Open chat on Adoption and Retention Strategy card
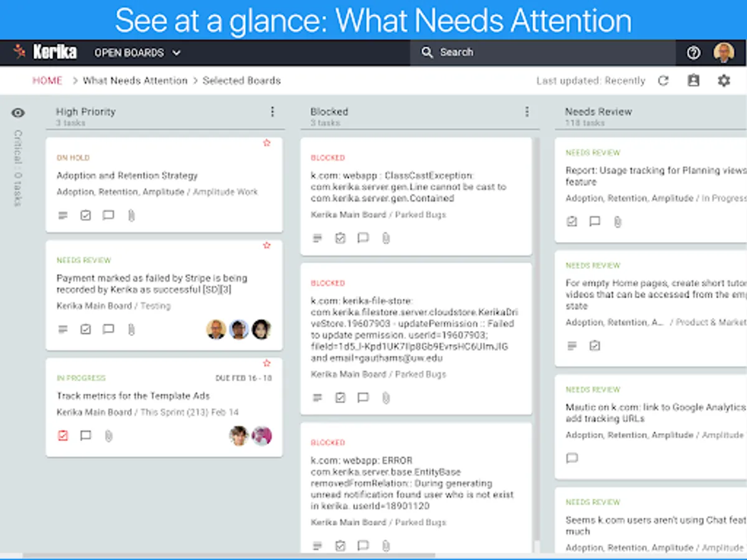747x560 pixels. coord(108,215)
